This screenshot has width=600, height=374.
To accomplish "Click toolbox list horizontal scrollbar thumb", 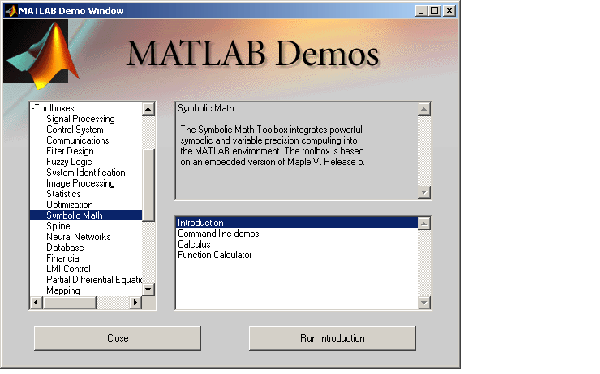I will click(x=70, y=302).
